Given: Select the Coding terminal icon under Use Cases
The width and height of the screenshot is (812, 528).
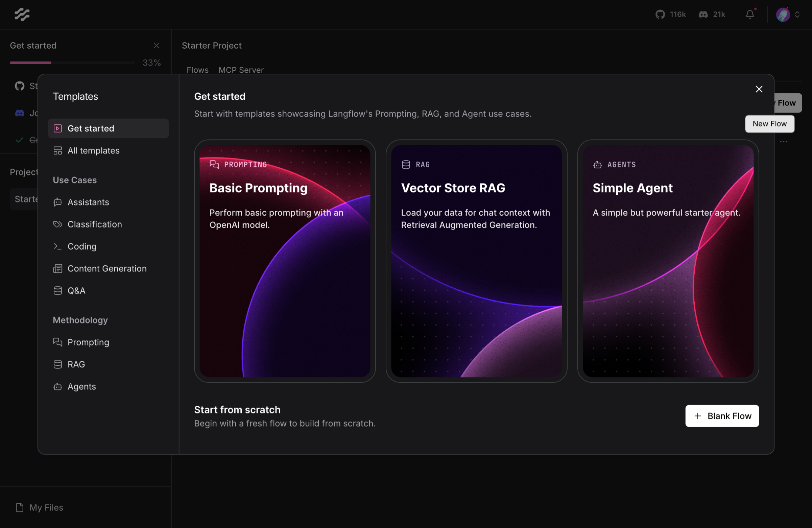Looking at the screenshot, I should 58,246.
